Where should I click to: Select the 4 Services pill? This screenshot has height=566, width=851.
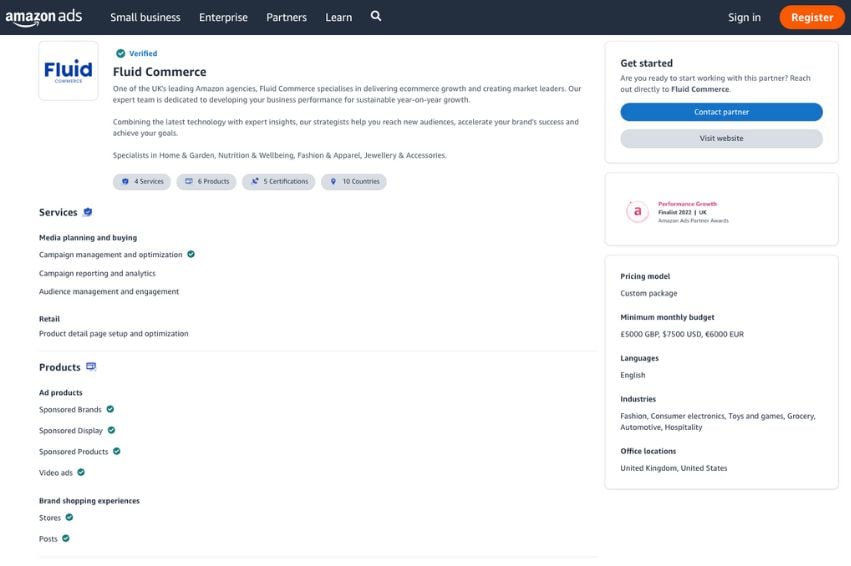coord(142,182)
